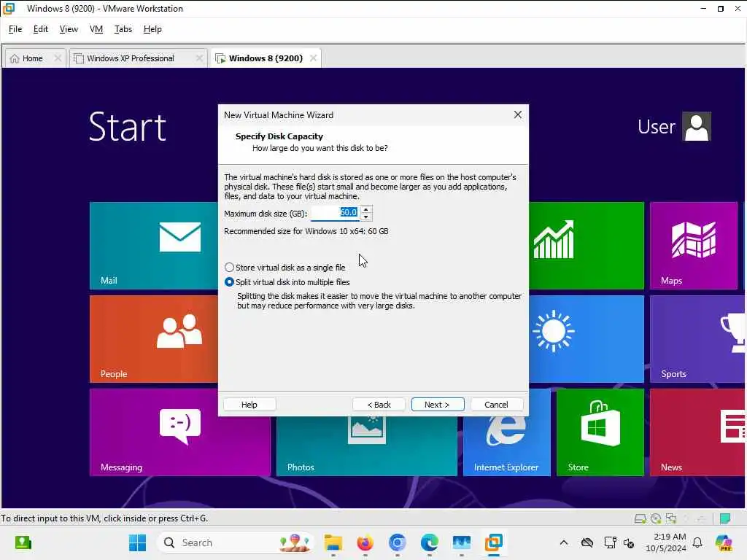Open the Sports tile
This screenshot has height=560, width=747.
pyautogui.click(x=697, y=338)
